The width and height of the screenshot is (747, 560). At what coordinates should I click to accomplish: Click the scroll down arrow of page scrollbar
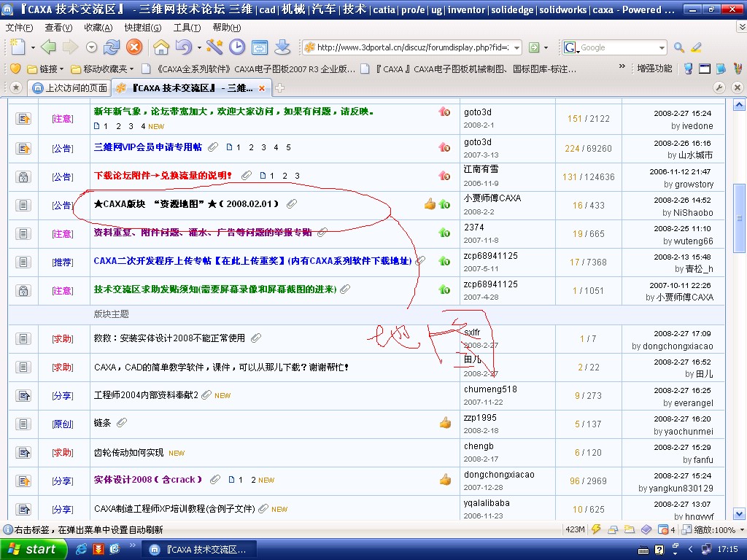(739, 514)
